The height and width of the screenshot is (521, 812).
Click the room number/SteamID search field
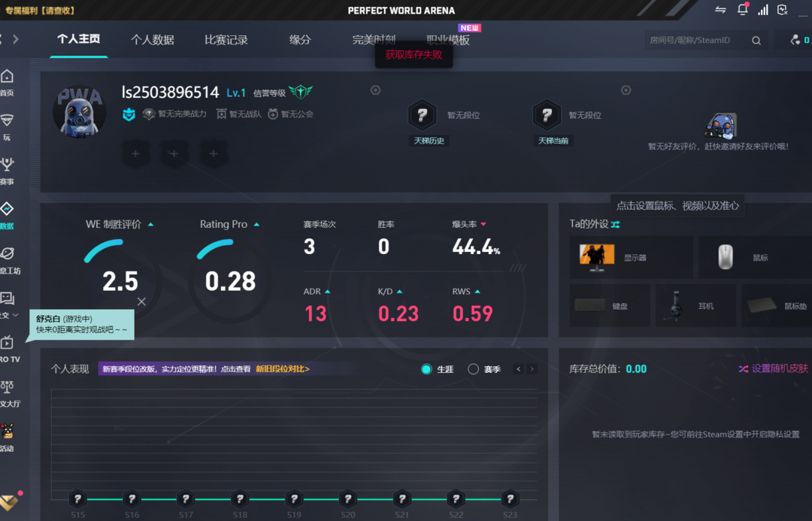695,41
